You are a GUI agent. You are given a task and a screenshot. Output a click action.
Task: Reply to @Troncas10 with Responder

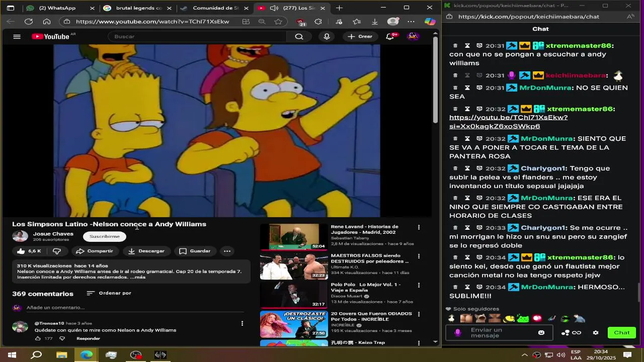pyautogui.click(x=88, y=338)
